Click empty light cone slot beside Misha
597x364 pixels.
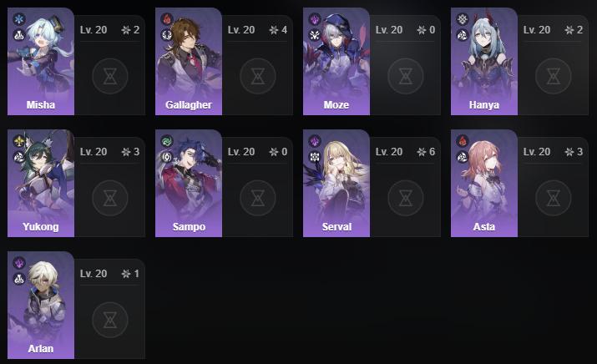coord(110,76)
